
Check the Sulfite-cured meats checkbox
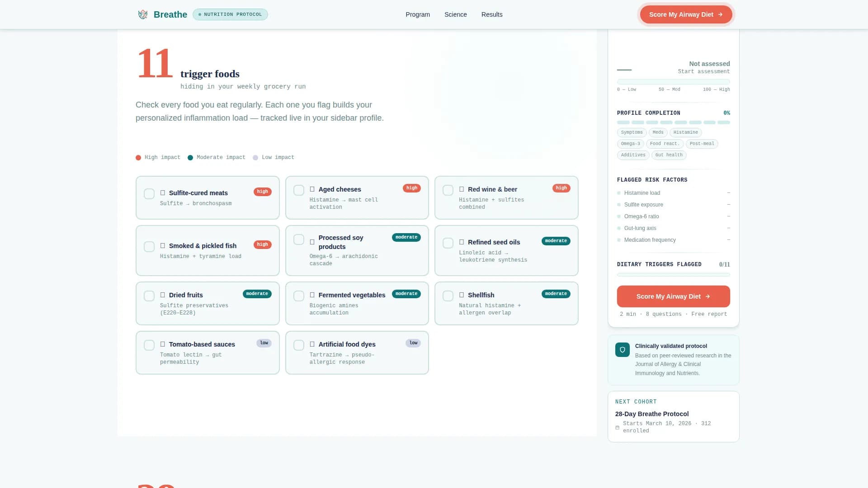149,194
